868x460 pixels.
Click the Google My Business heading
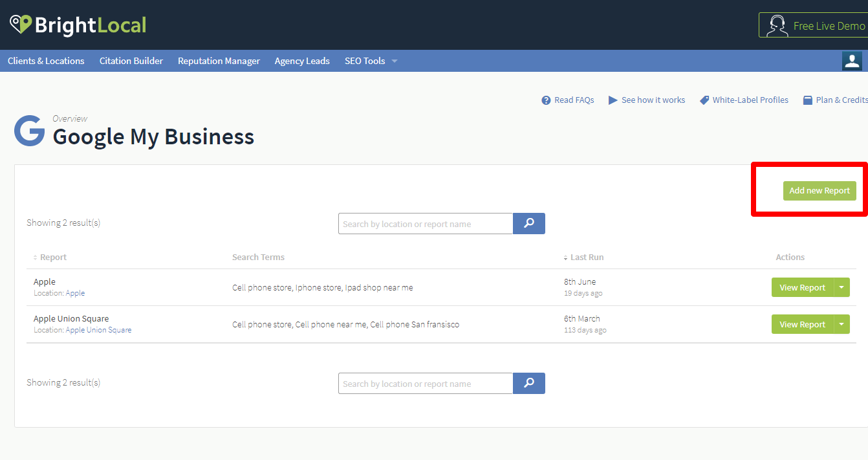click(x=153, y=137)
